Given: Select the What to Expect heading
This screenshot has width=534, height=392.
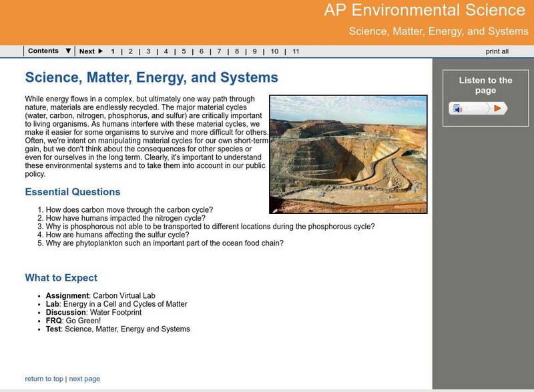Looking at the screenshot, I should pos(61,277).
